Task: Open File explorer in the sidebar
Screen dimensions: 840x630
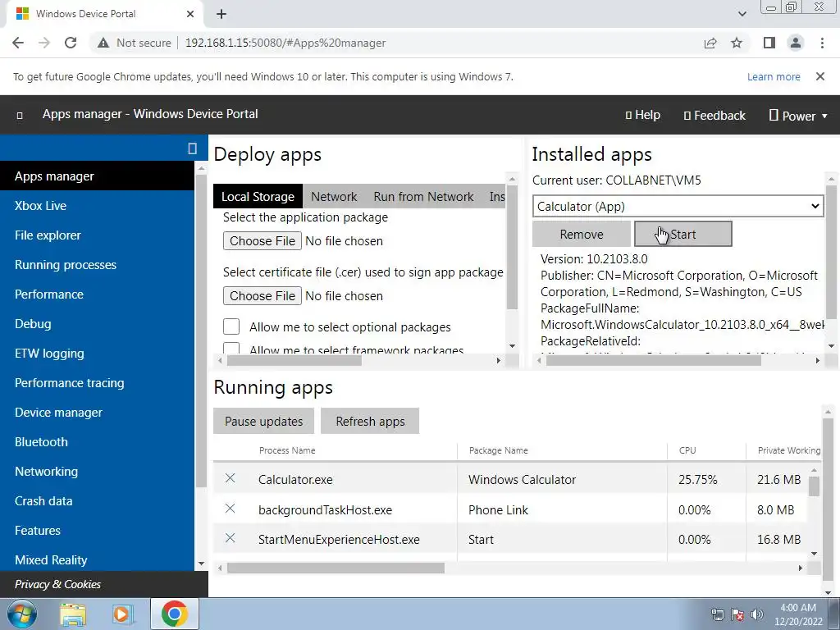Action: [x=97, y=235]
